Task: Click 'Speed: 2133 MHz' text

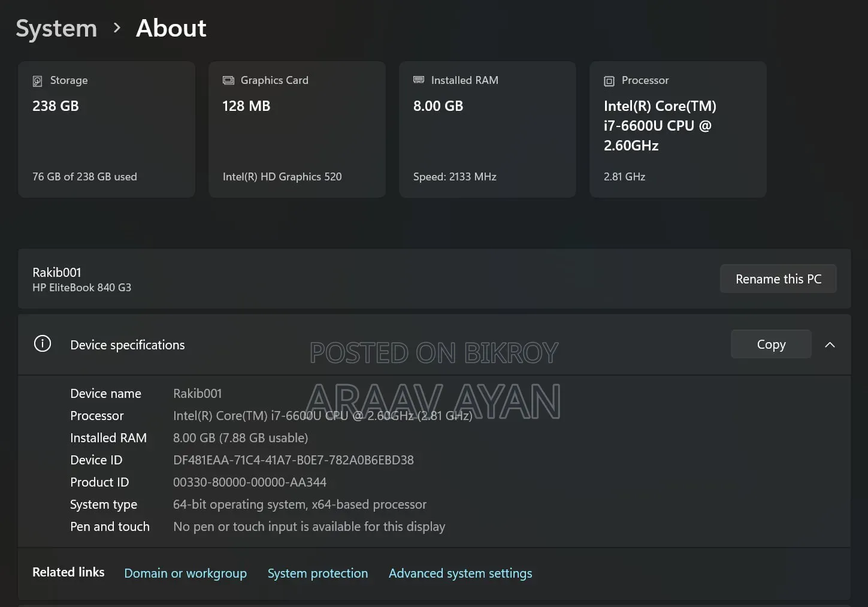Action: 455,177
